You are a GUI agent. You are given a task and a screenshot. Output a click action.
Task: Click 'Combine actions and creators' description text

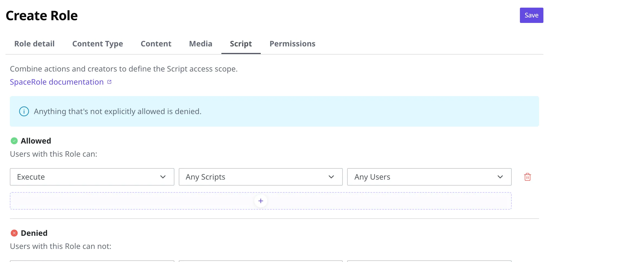pos(124,69)
